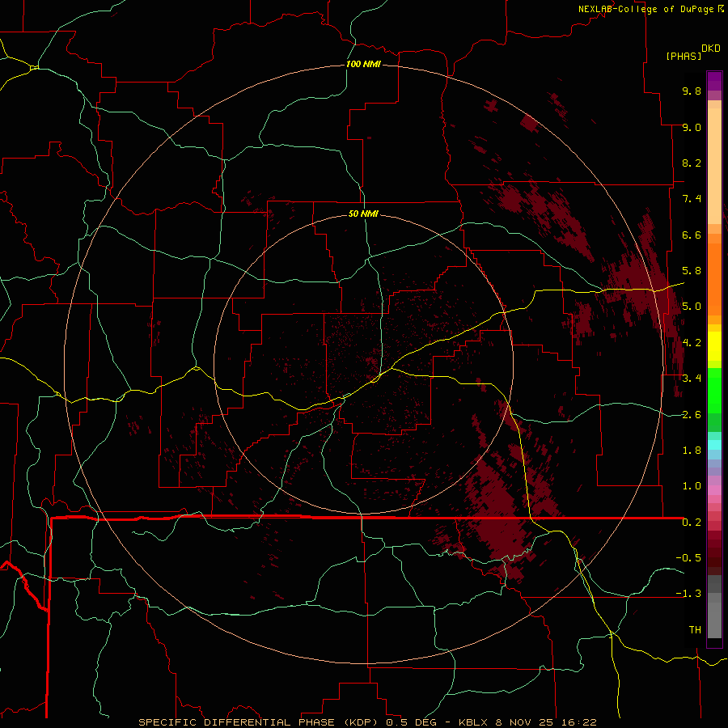Click the 100 NMI range ring label
The width and height of the screenshot is (728, 728).
363,64
